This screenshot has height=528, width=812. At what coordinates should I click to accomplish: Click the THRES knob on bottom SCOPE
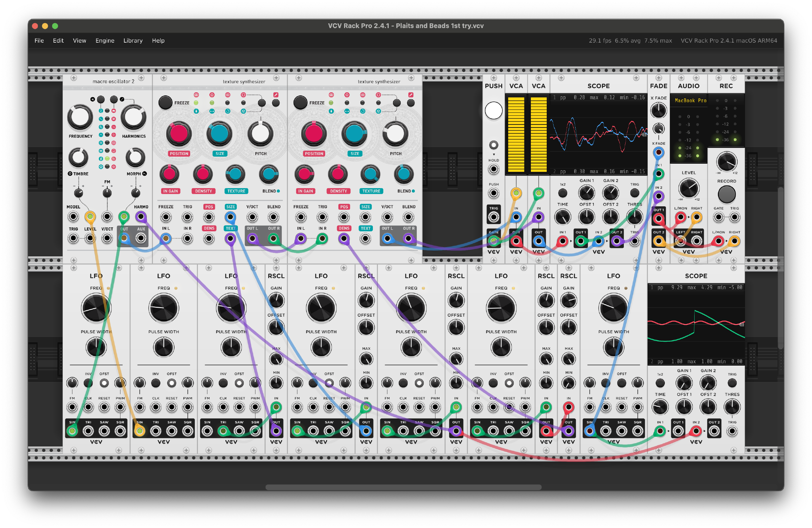coord(732,407)
